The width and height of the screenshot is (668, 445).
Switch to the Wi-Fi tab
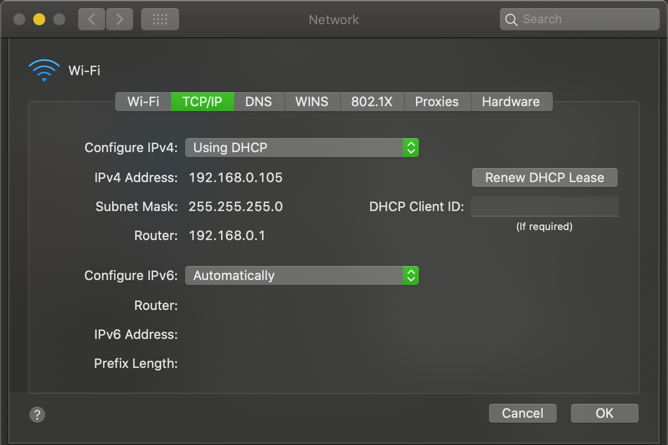tap(143, 101)
